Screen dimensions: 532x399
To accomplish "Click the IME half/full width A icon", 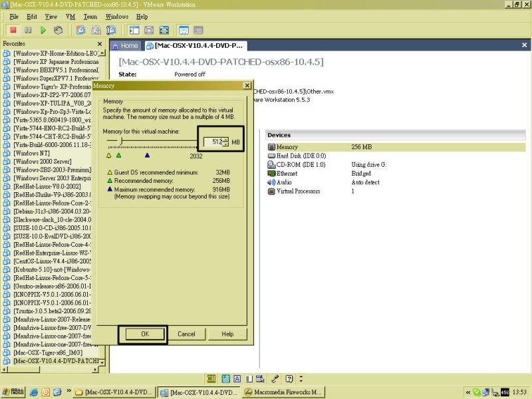I will click(237, 378).
